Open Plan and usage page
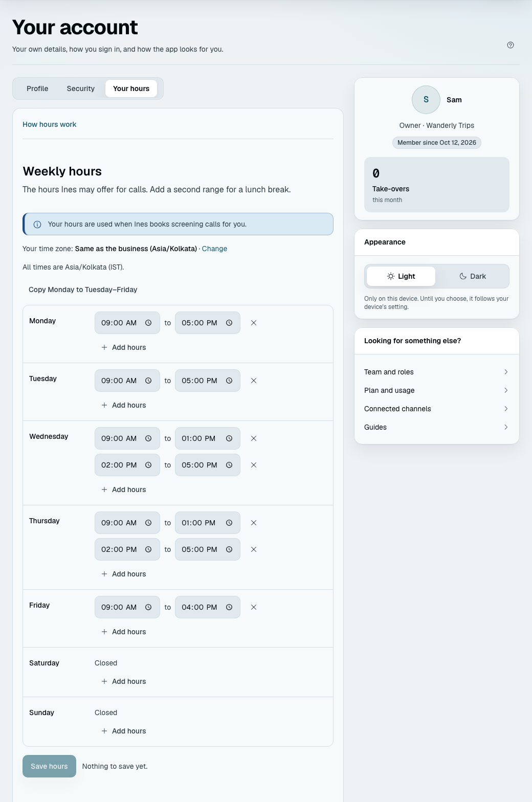The height and width of the screenshot is (802, 532). point(437,390)
